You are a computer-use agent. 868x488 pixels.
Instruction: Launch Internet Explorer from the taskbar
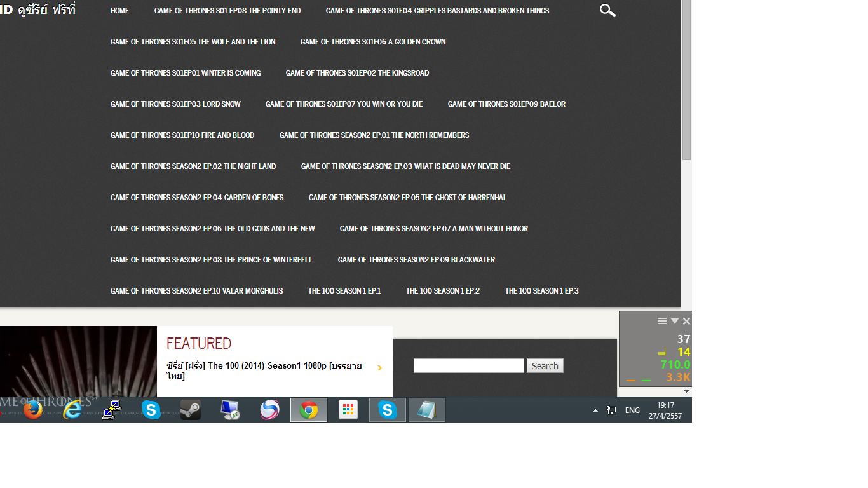[72, 410]
